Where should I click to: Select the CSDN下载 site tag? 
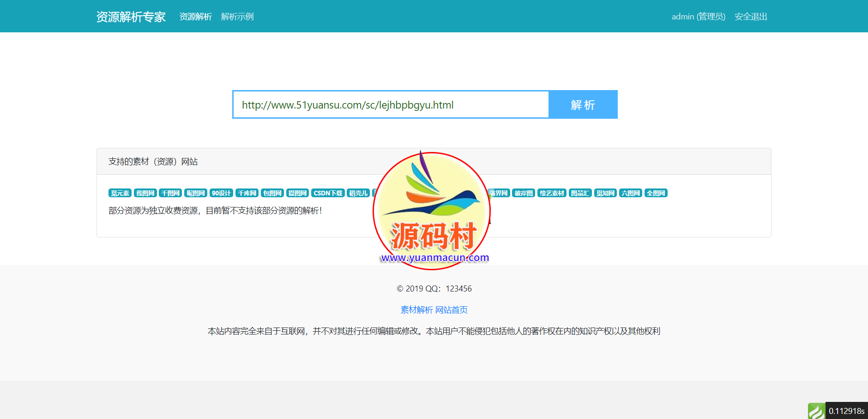coord(328,193)
